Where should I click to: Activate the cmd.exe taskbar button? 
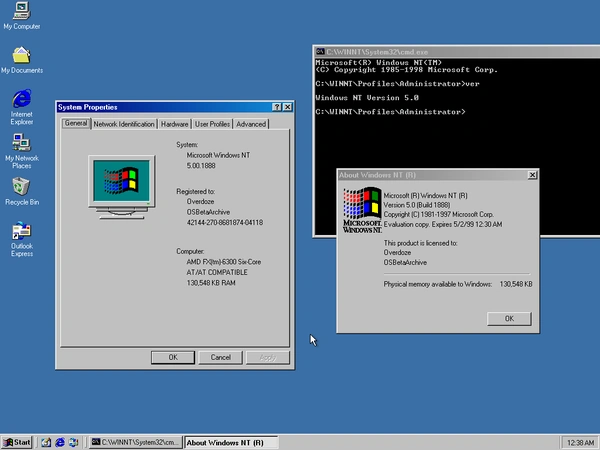pyautogui.click(x=136, y=442)
